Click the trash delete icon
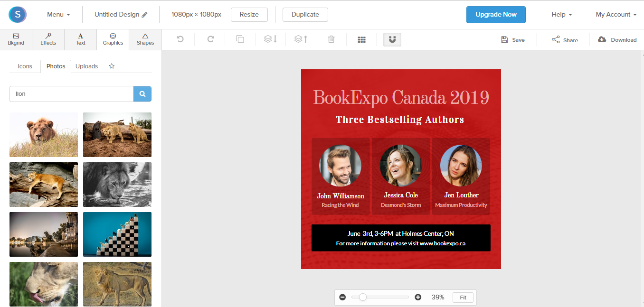Screen dimensions: 644x307 click(x=331, y=39)
